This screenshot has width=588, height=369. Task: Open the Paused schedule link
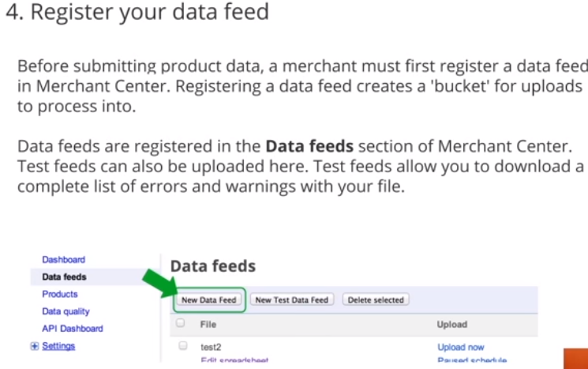click(472, 360)
